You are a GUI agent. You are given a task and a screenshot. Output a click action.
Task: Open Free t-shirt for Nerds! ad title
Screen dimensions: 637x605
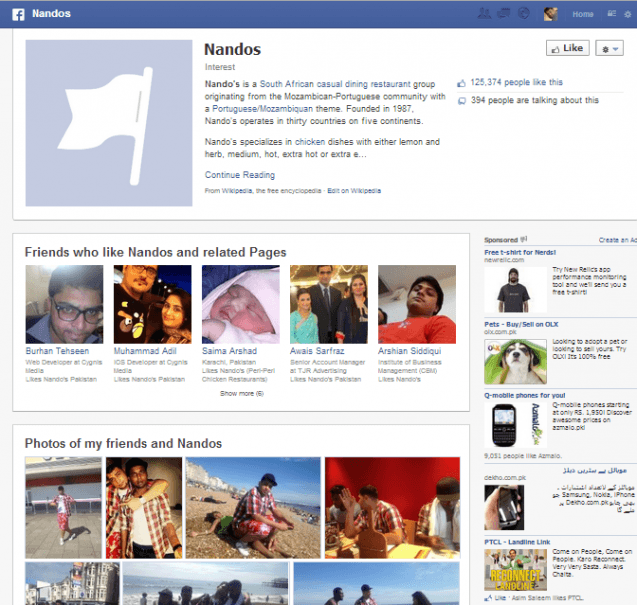click(x=520, y=252)
